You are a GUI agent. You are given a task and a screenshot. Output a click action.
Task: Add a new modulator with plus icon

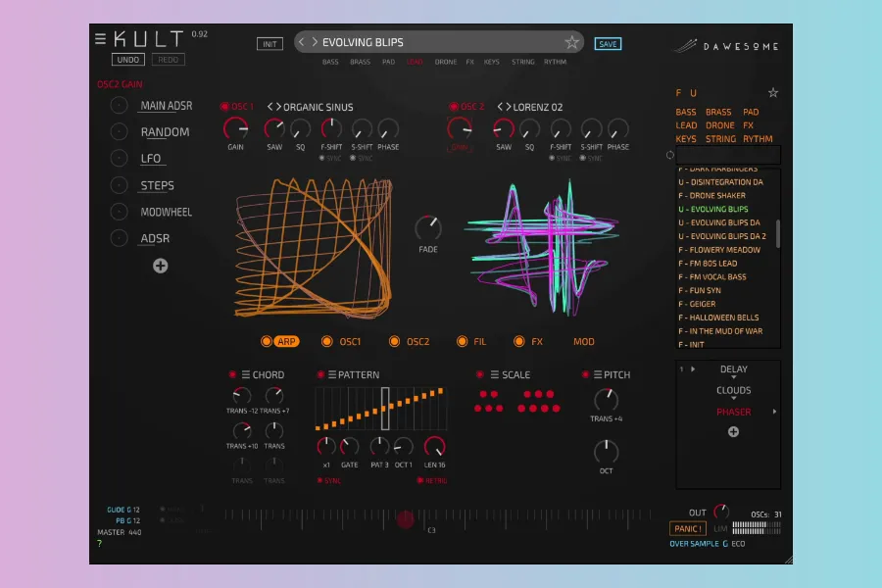pos(161,266)
